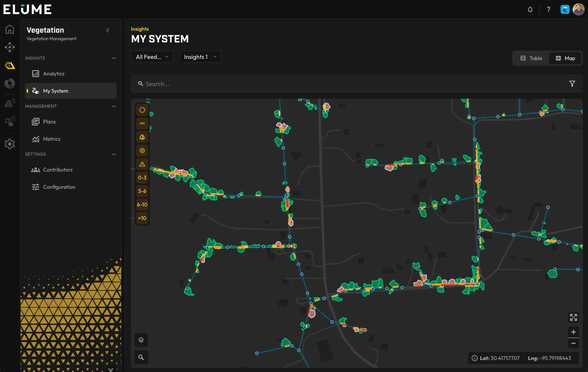Collapse the Management section

(x=114, y=106)
